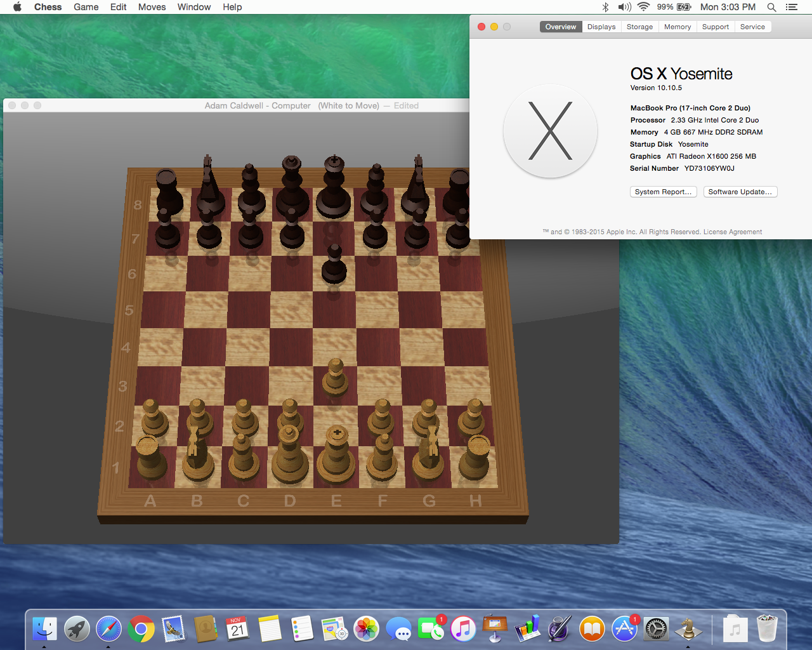812x650 pixels.
Task: Open FaceTime icon with badge
Action: [431, 629]
